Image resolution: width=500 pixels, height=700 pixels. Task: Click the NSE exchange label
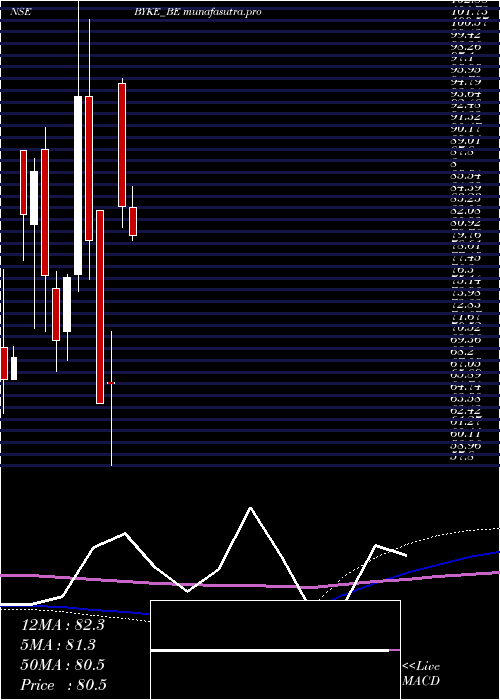click(20, 12)
